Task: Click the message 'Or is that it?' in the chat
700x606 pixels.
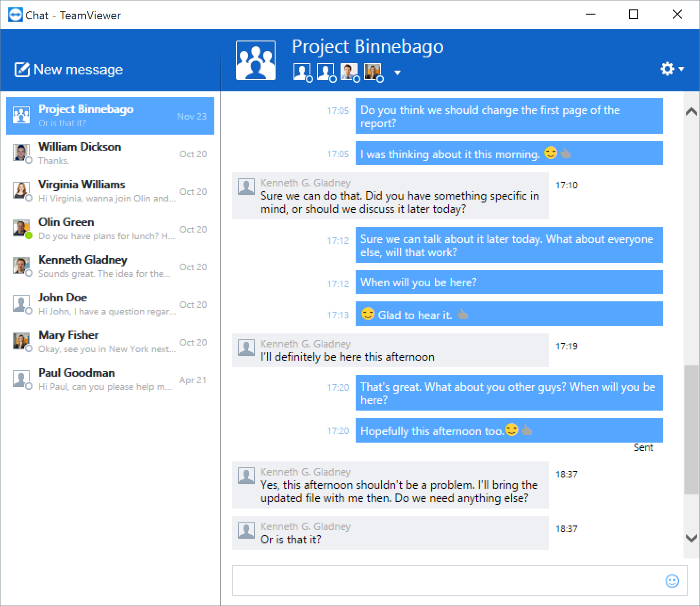Action: [391, 533]
